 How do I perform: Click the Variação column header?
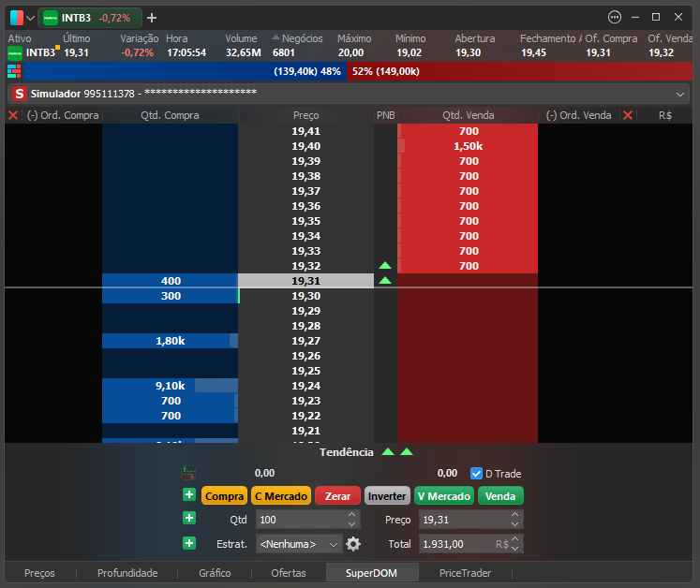[140, 38]
